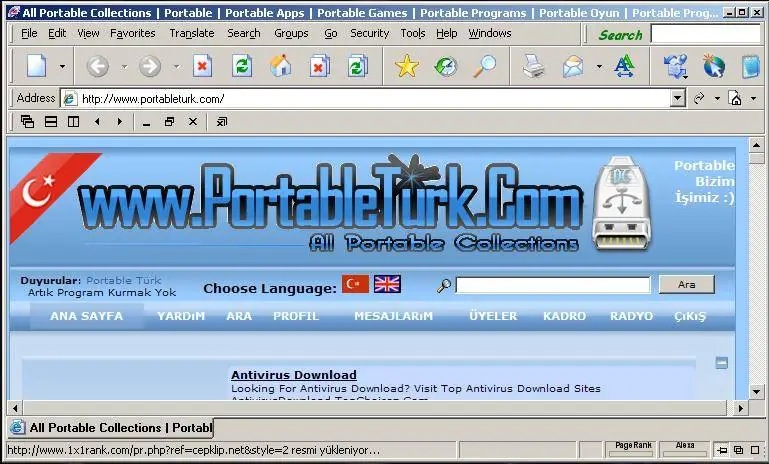Go to ANA SAYFA page

(x=87, y=316)
